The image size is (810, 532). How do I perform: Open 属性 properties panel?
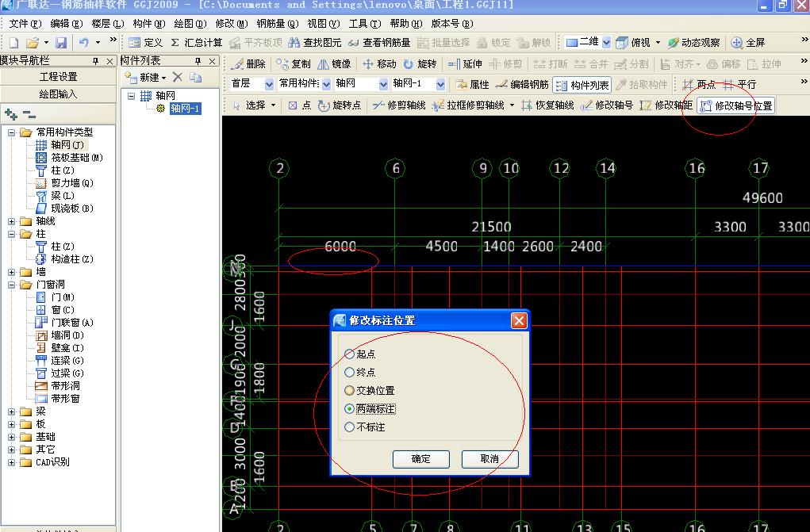coord(472,84)
